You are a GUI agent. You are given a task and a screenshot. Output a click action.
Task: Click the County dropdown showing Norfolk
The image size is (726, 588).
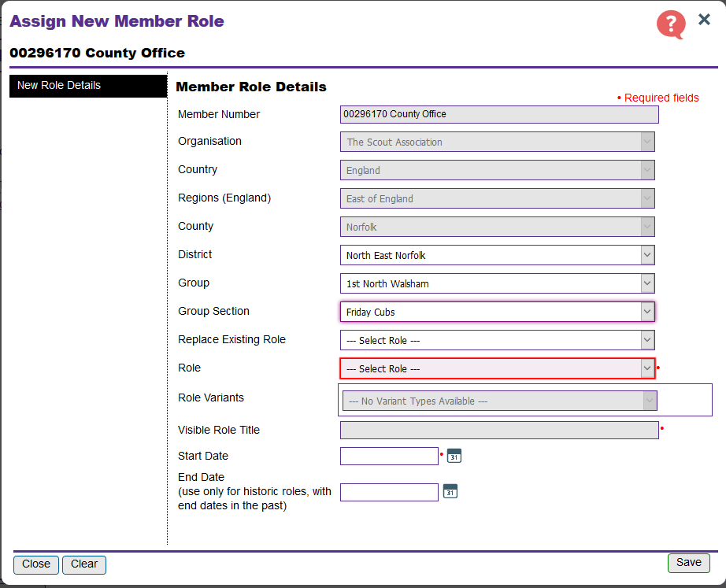pos(497,227)
